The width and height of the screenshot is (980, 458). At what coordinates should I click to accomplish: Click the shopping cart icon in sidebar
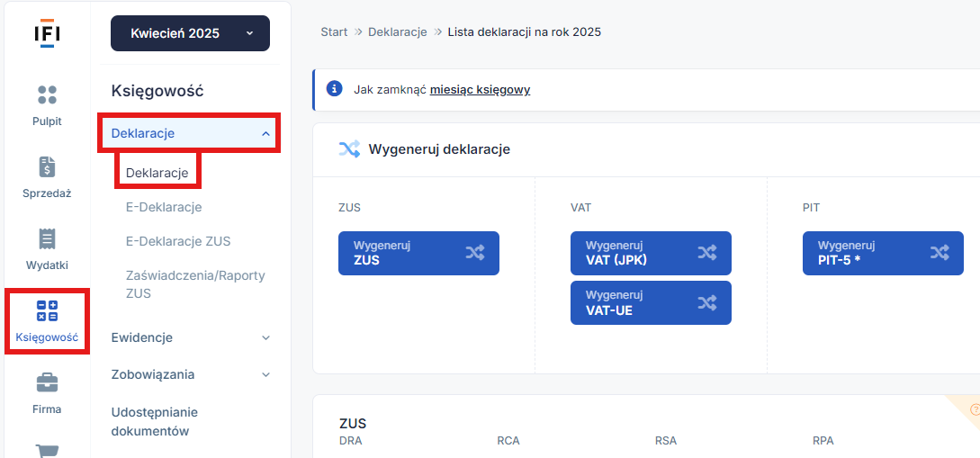tap(47, 451)
